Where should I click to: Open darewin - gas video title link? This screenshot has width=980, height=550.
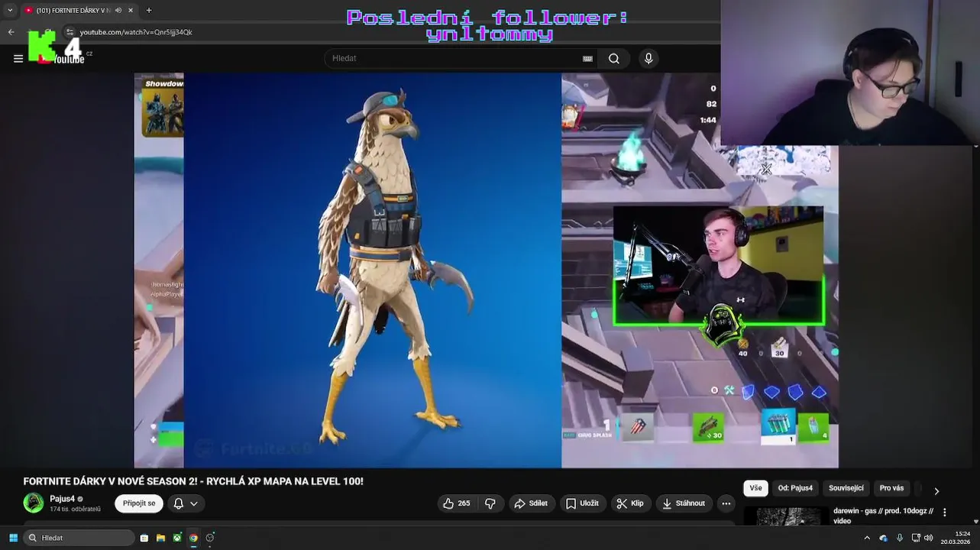(x=883, y=516)
